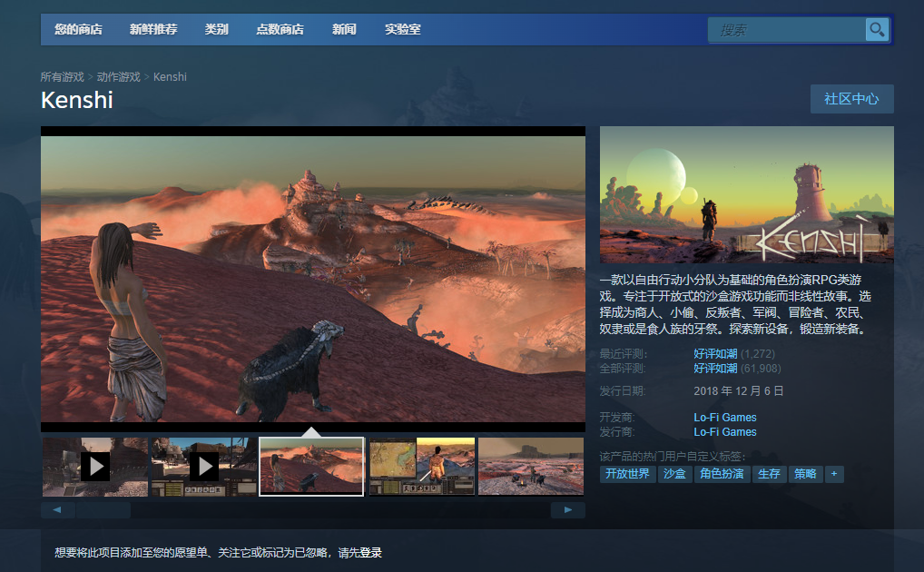Click the 登录 login link

[x=371, y=553]
